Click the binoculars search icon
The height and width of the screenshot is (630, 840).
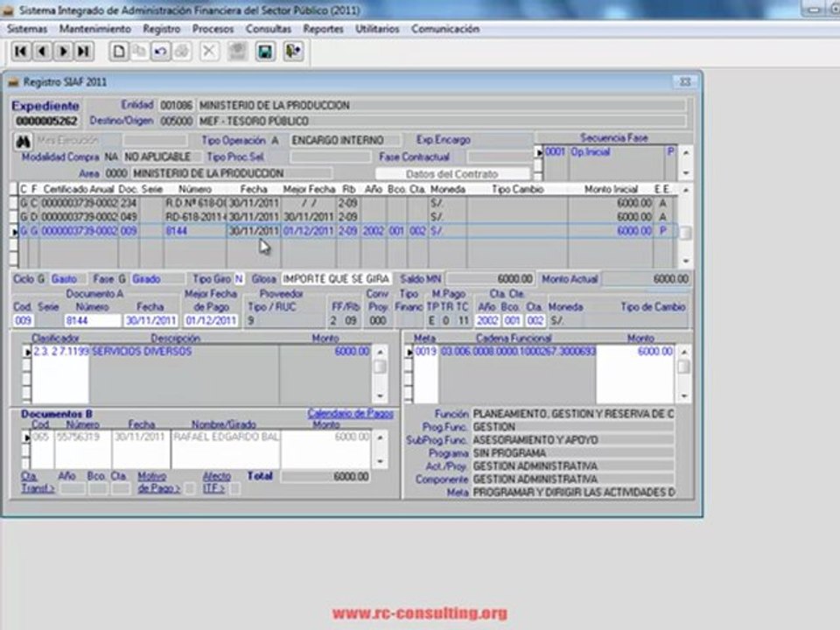point(23,142)
